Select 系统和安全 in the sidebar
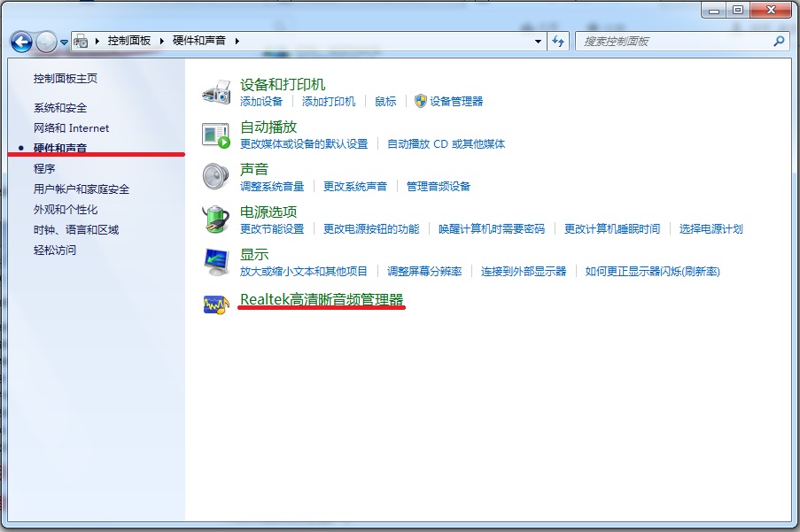Screen dimensions: 800x532 pyautogui.click(x=60, y=108)
